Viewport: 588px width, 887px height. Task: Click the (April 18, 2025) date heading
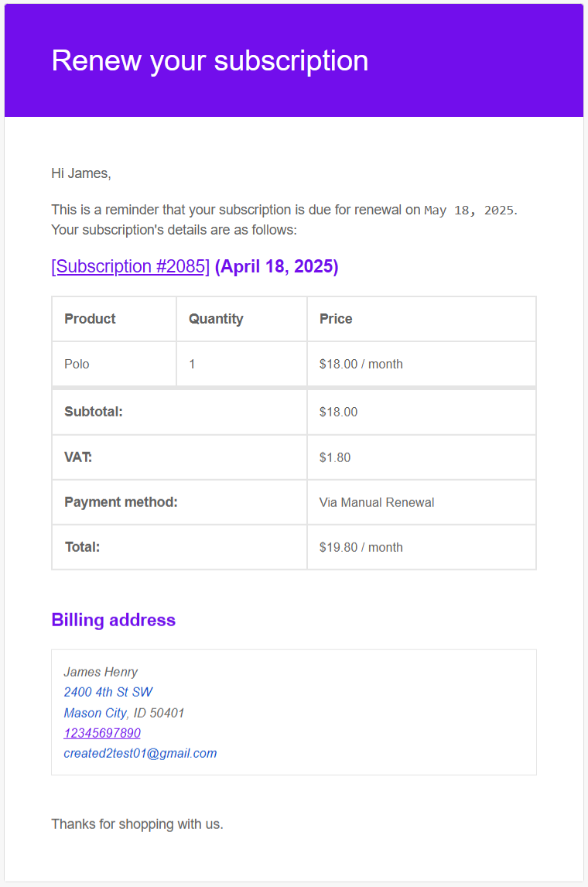[276, 266]
